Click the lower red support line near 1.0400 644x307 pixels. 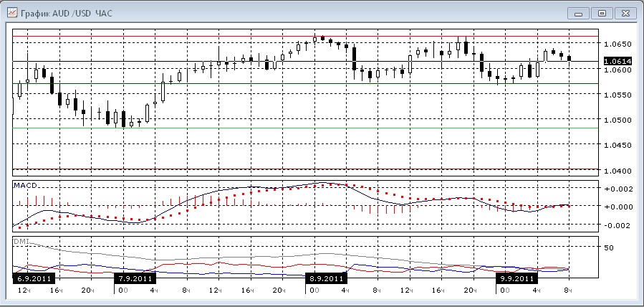pos(306,169)
